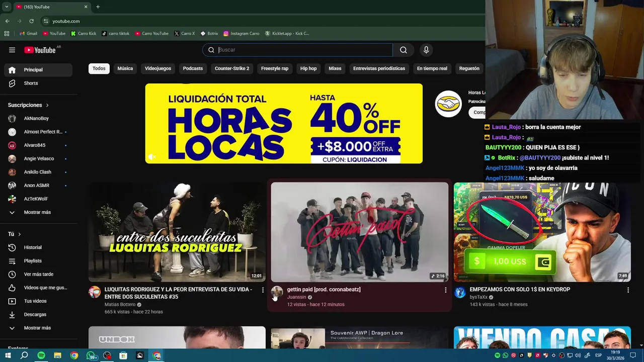Unmute the Horas Locas ad
The height and width of the screenshot is (362, 644).
(152, 157)
